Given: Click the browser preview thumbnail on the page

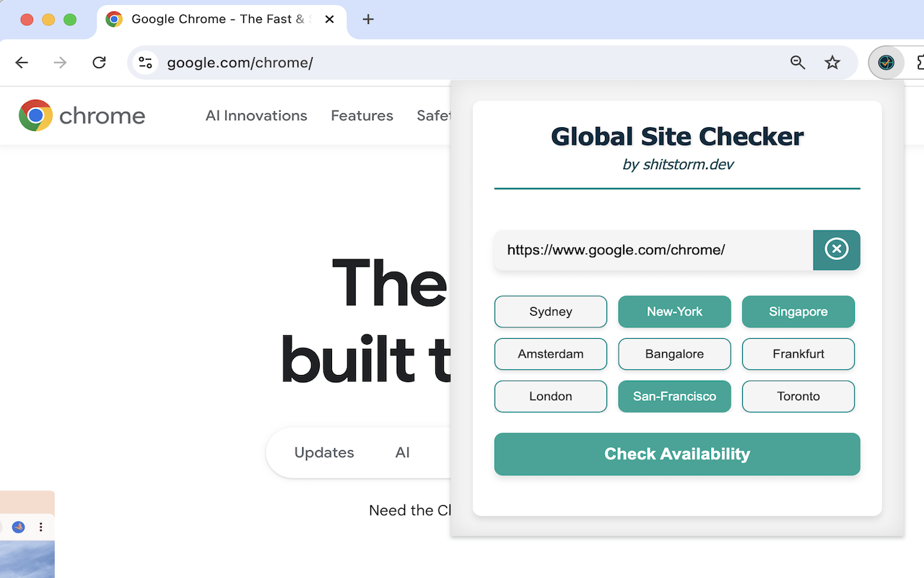Looking at the screenshot, I should point(27,535).
